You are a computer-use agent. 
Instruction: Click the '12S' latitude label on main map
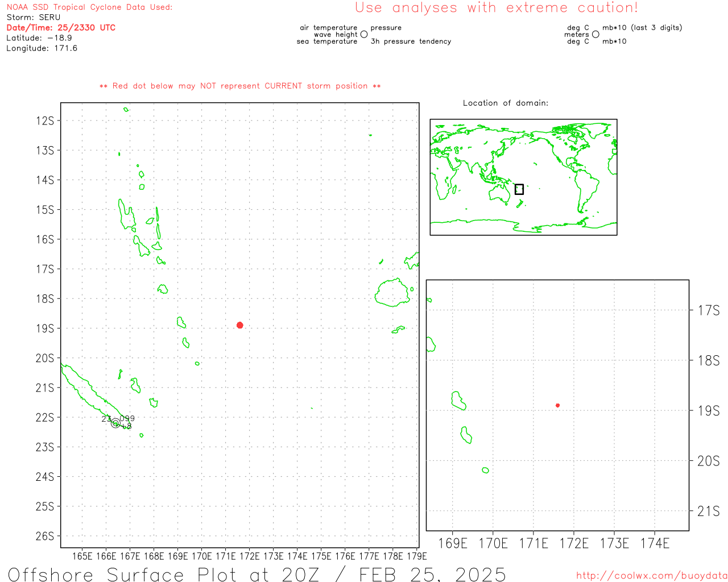(x=45, y=120)
